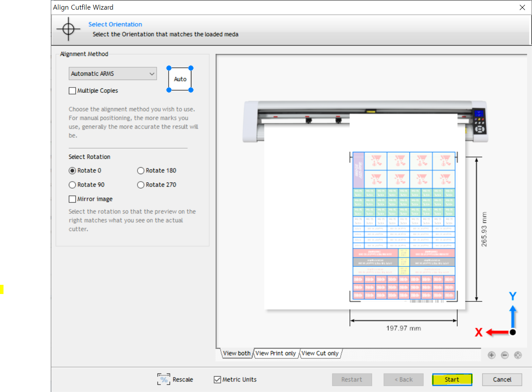Switch to the View Cut only tab

pyautogui.click(x=320, y=353)
